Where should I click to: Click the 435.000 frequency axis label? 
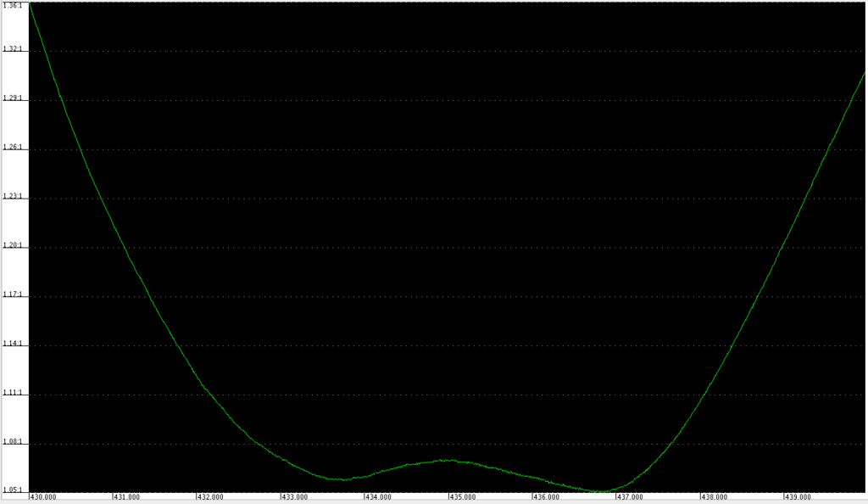(463, 497)
